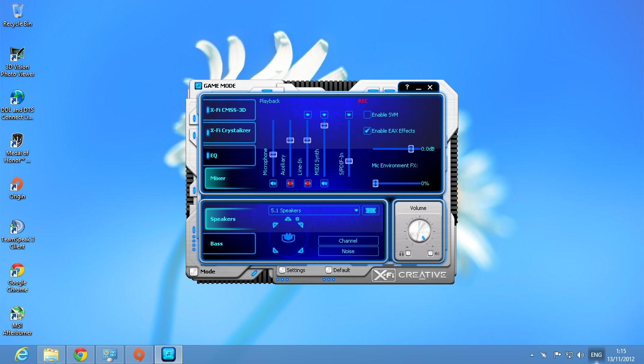Click the ENG language indicator
This screenshot has width=644, height=364.
pos(596,355)
